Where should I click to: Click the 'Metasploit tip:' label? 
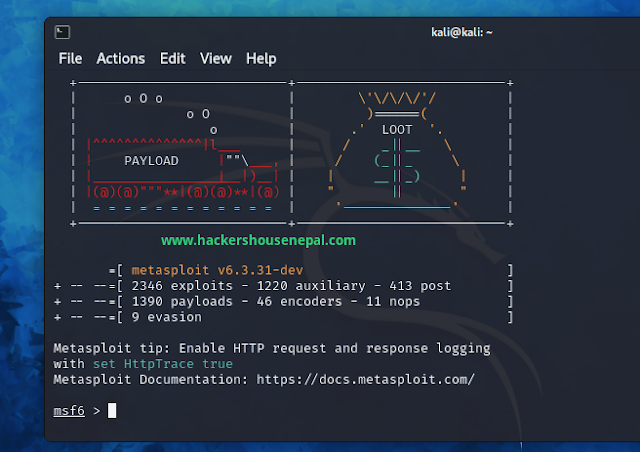pyautogui.click(x=111, y=348)
